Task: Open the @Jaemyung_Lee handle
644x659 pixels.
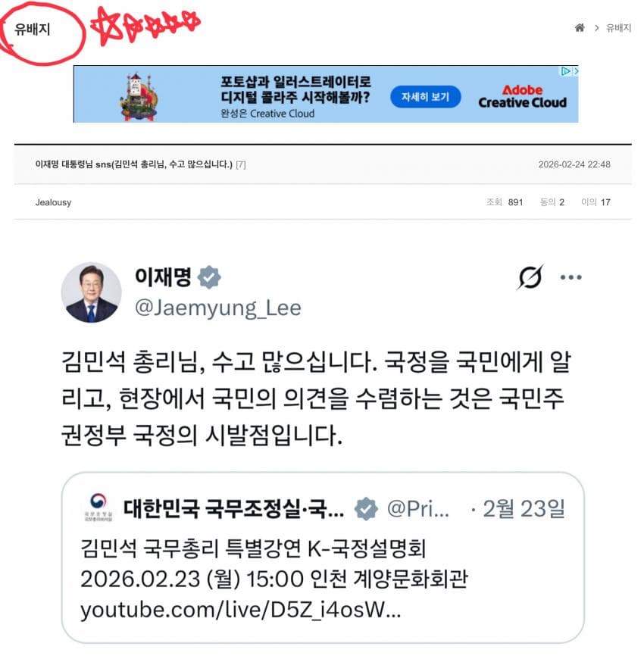Action: (217, 308)
